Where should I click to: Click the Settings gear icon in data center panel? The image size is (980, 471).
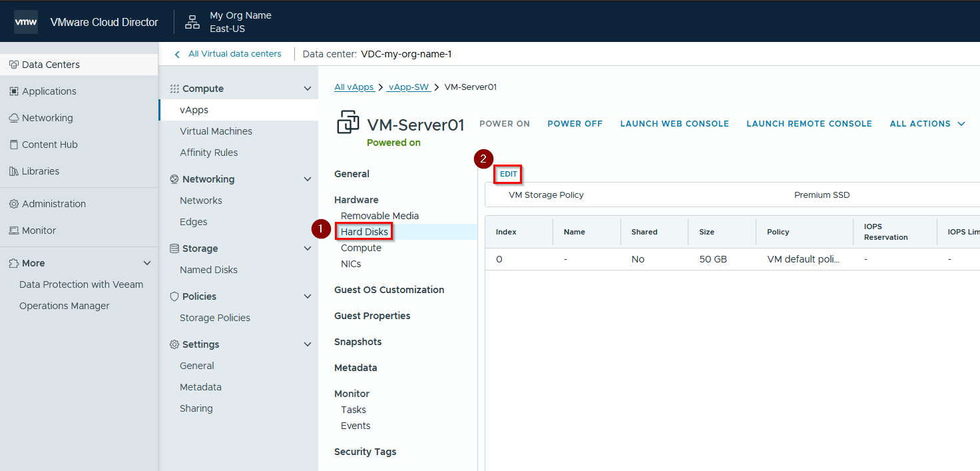(x=174, y=344)
